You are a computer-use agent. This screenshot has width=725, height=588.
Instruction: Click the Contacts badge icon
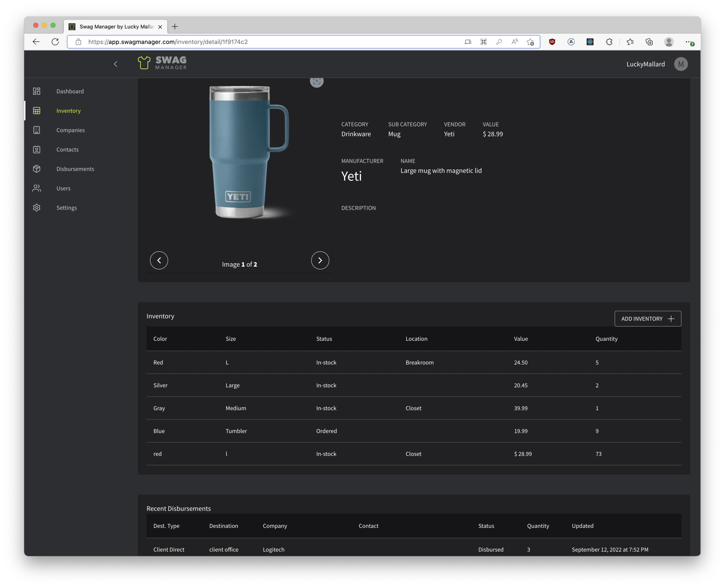tap(37, 149)
